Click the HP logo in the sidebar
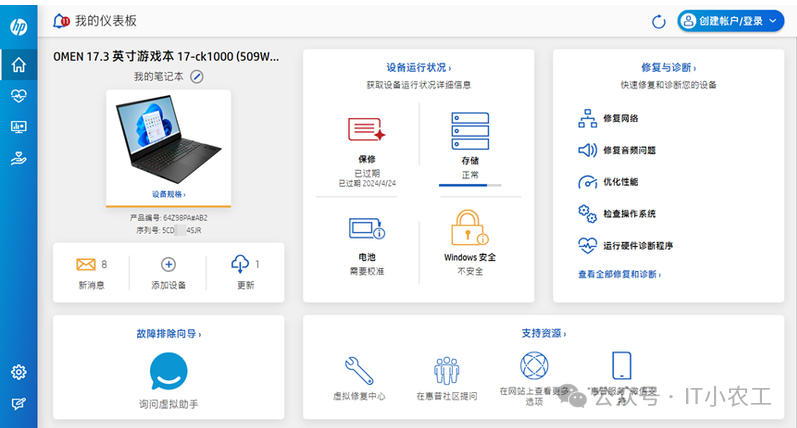This screenshot has height=428, width=797. coord(19,26)
